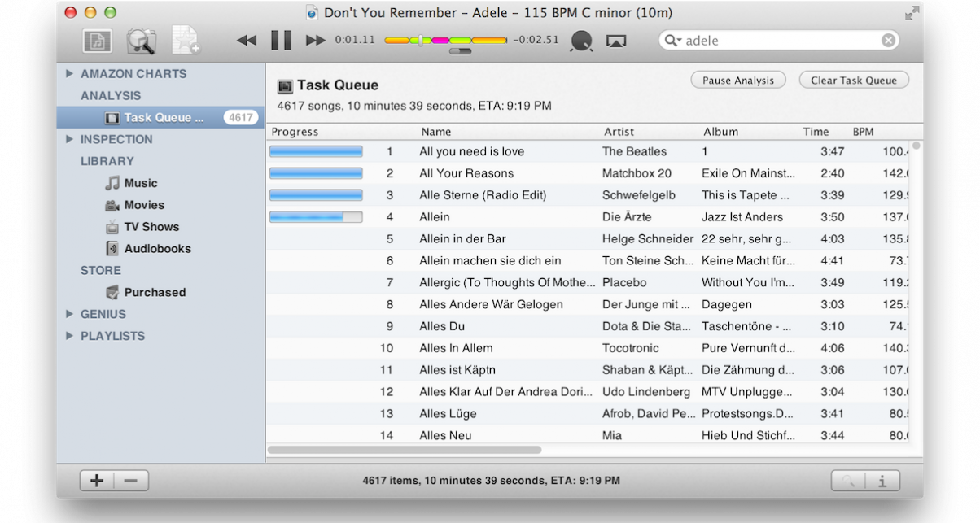
Task: Click the info icon in the bottom bar
Action: [x=885, y=481]
